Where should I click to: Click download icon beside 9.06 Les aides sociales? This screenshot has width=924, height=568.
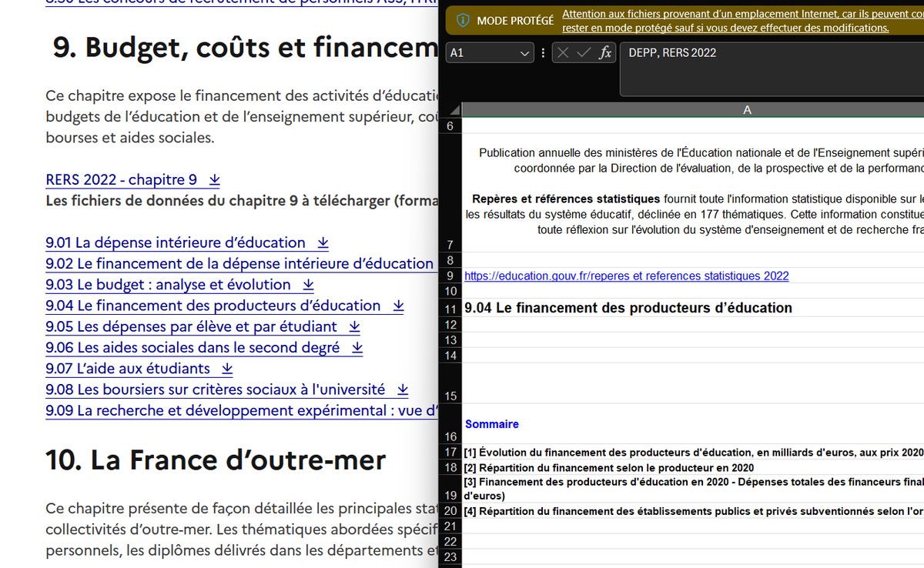point(357,347)
